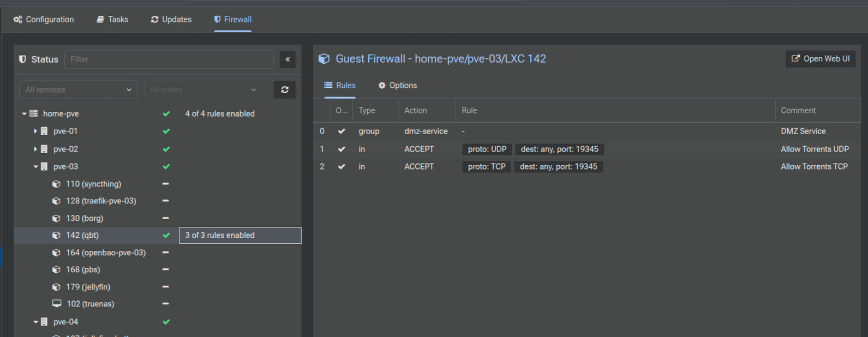
Task: Click the container icon for 110 (syncthing)
Action: pos(56,184)
